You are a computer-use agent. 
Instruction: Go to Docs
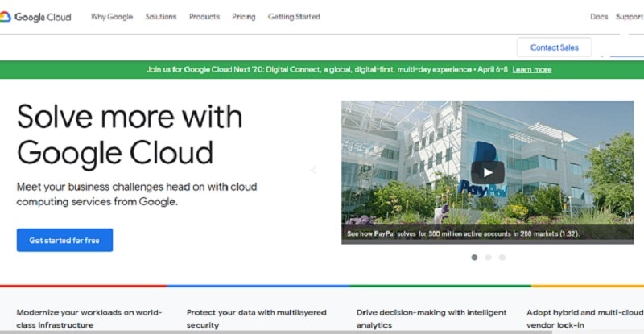tap(599, 17)
